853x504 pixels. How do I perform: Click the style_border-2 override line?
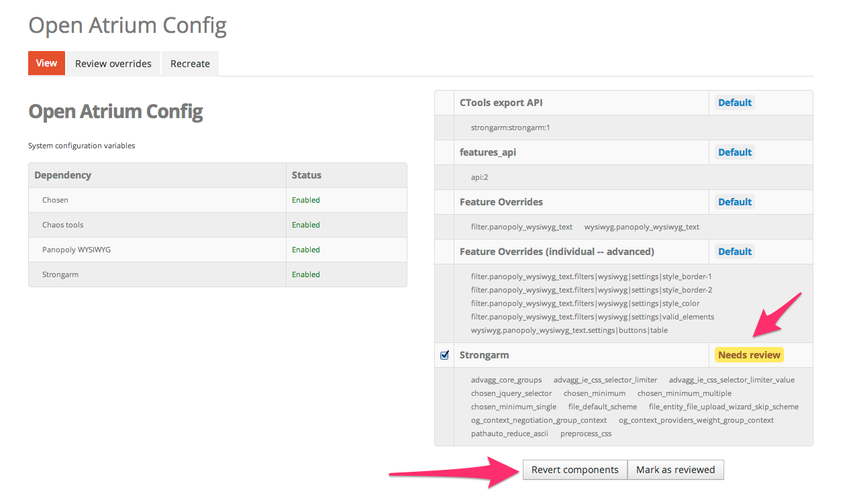[x=591, y=290]
